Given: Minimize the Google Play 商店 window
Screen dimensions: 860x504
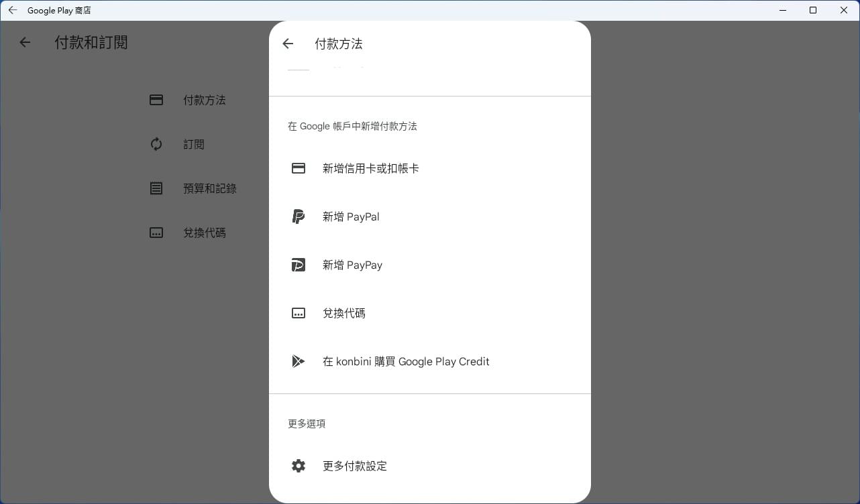Looking at the screenshot, I should point(782,10).
